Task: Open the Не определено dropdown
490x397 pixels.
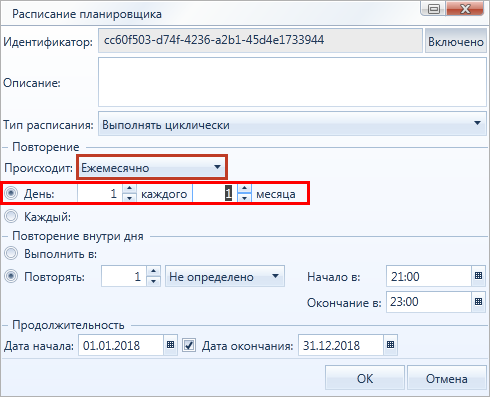Action: 225,276
